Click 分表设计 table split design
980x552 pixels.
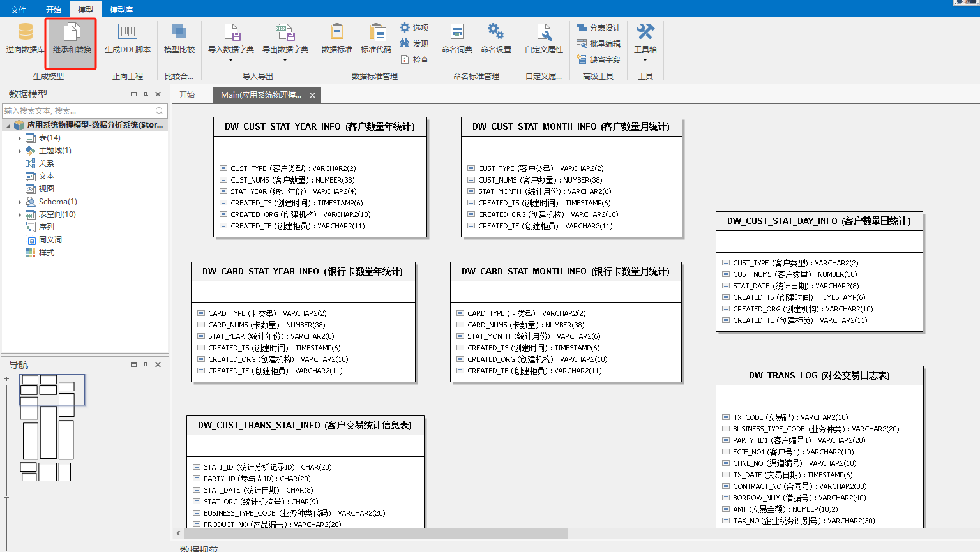(x=598, y=27)
